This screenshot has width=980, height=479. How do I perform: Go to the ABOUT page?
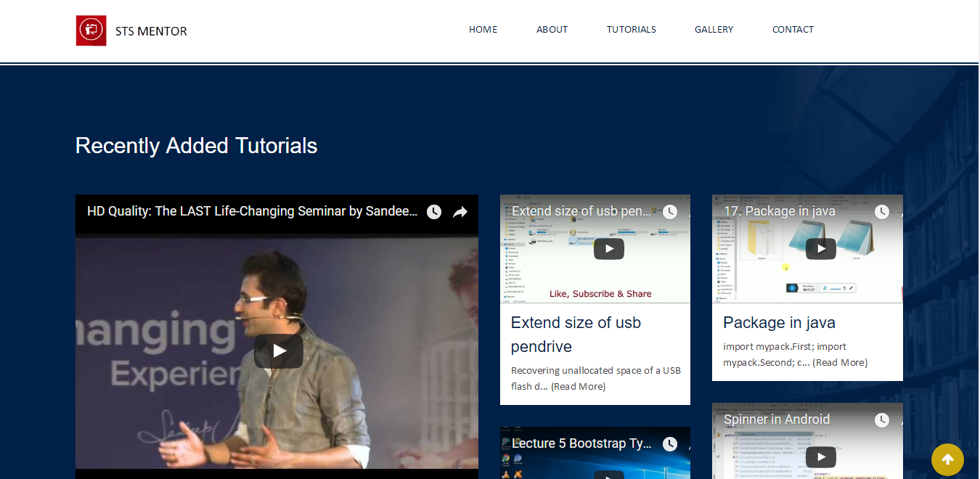[x=552, y=30]
